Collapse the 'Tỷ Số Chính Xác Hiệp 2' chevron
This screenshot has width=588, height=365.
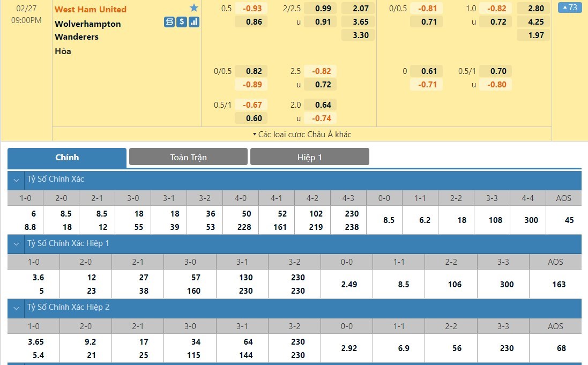[16, 308]
